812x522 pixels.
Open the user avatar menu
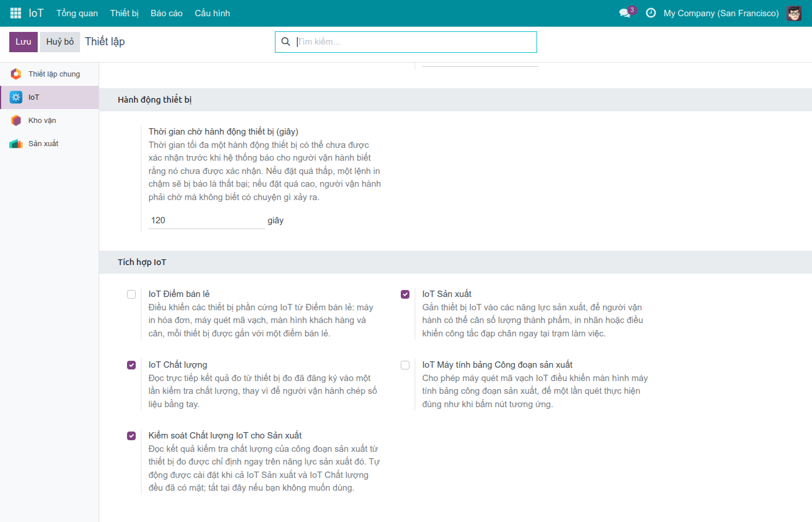794,13
